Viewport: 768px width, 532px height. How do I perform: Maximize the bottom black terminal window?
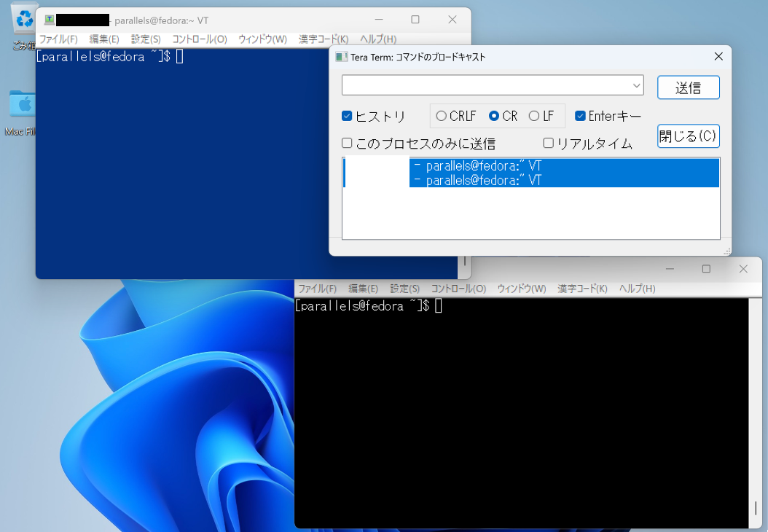point(706,269)
